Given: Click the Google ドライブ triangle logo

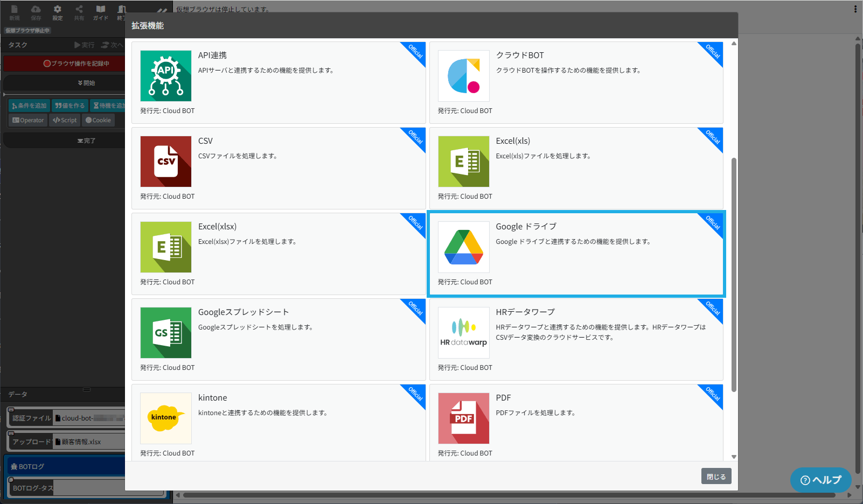Looking at the screenshot, I should click(x=464, y=247).
